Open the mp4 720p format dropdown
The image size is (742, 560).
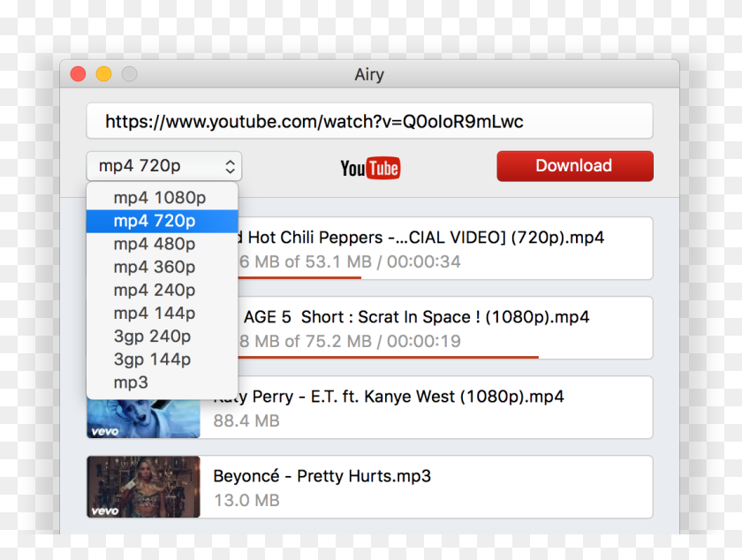click(x=163, y=166)
